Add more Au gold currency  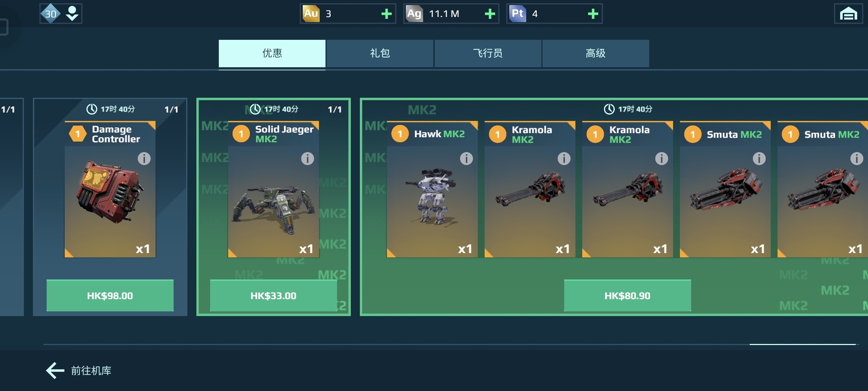(x=387, y=14)
